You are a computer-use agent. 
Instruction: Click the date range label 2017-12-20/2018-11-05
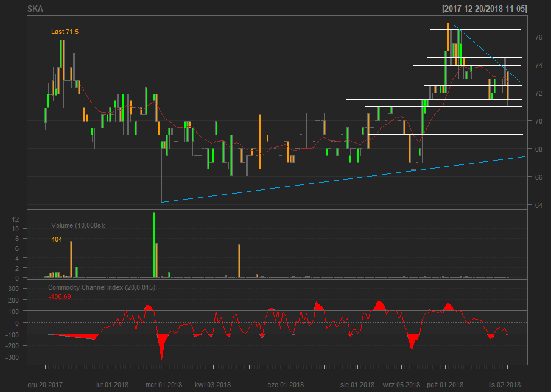[485, 9]
